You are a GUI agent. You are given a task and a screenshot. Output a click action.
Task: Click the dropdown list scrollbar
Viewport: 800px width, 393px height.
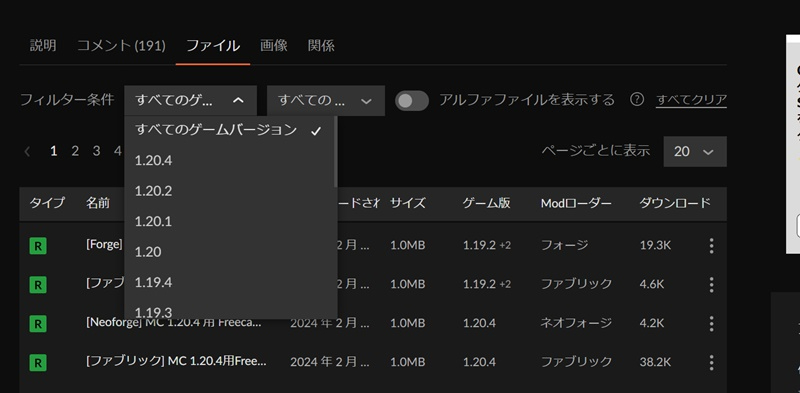point(336,152)
